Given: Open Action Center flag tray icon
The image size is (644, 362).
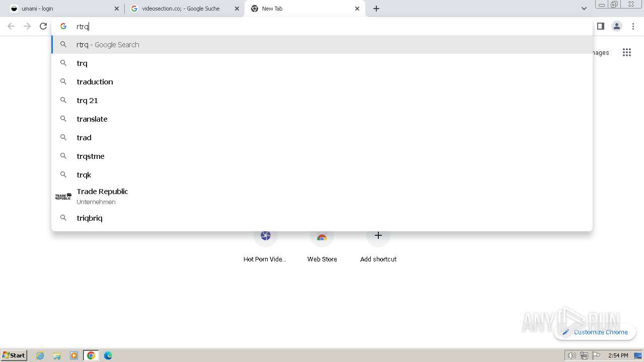Looking at the screenshot, I should coord(596,355).
